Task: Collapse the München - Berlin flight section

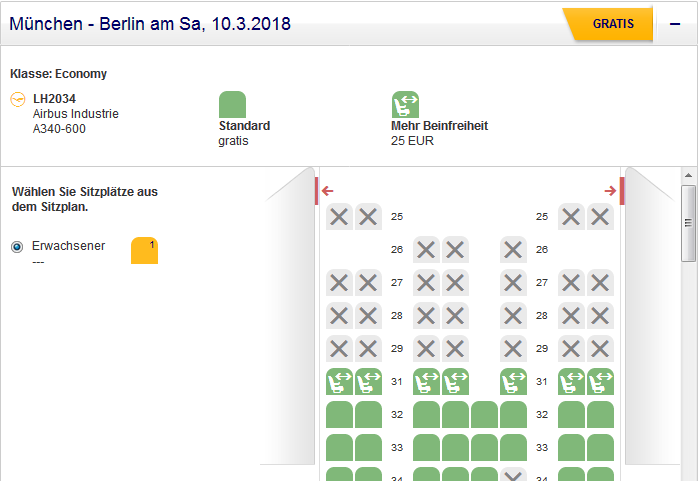Action: pyautogui.click(x=675, y=24)
